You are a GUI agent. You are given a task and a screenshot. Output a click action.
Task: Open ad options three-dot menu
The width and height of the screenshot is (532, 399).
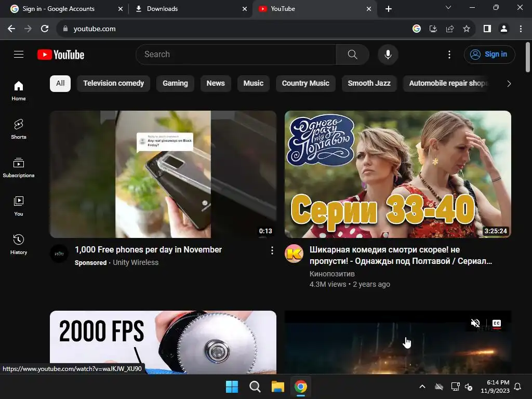click(x=272, y=250)
